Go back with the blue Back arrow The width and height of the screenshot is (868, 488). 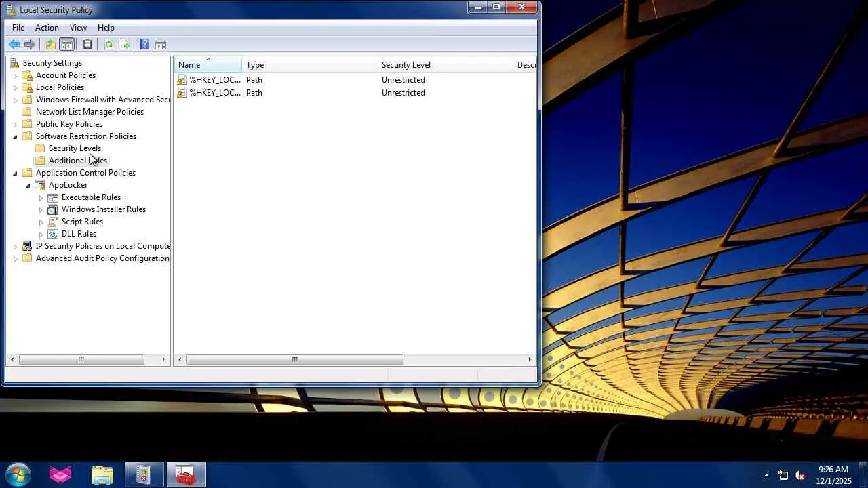tap(14, 45)
